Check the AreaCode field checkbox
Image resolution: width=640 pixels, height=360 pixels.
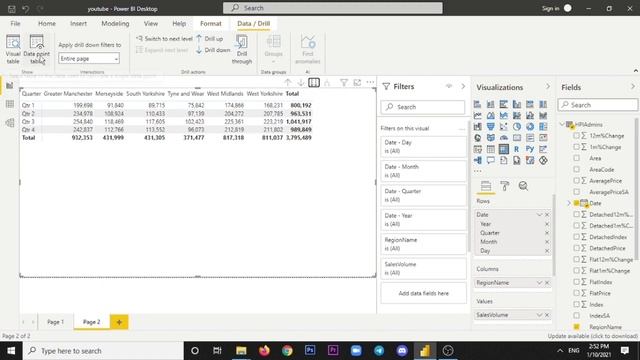[576, 169]
